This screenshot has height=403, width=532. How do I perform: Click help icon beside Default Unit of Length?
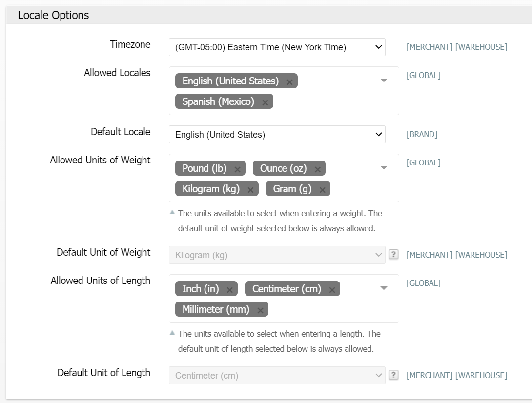click(x=393, y=375)
